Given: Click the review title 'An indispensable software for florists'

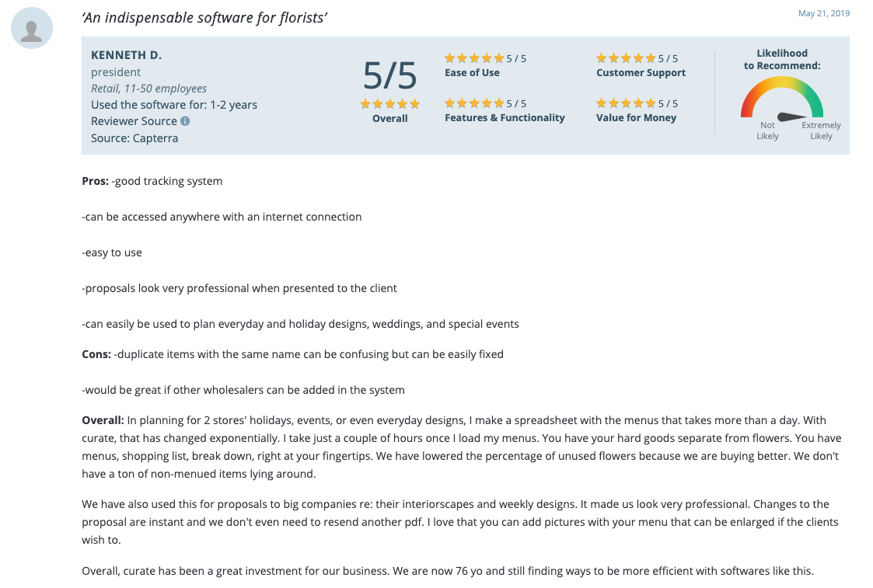Looking at the screenshot, I should [204, 17].
